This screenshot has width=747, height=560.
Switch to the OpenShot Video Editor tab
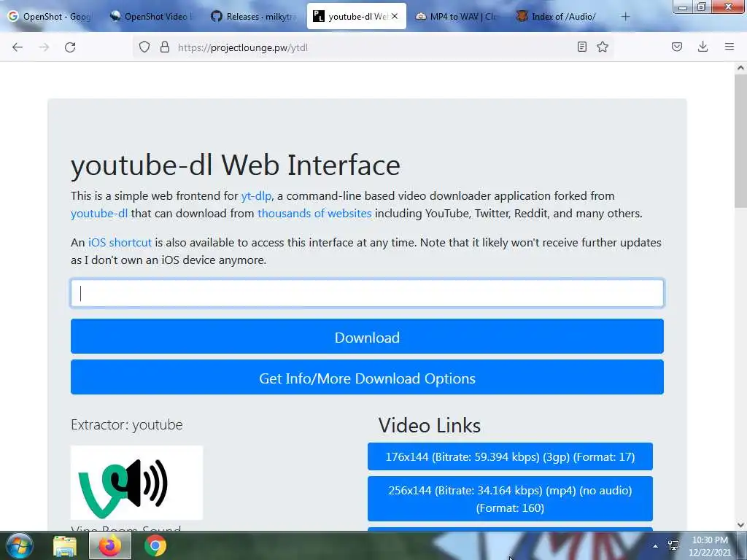[x=151, y=16]
